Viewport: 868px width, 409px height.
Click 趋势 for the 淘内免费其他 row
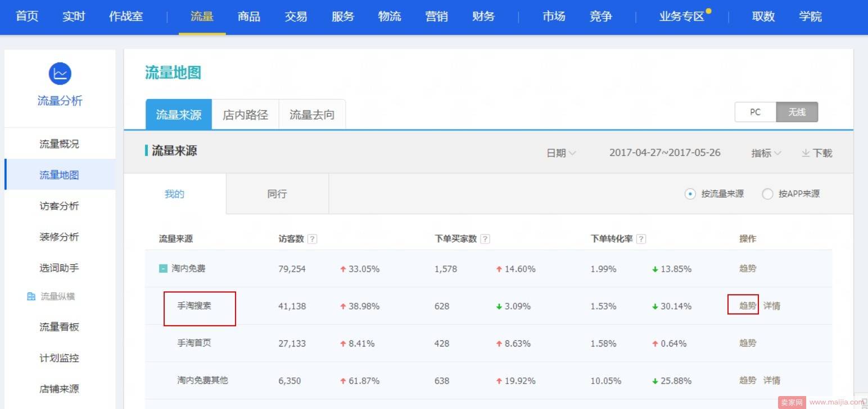748,380
